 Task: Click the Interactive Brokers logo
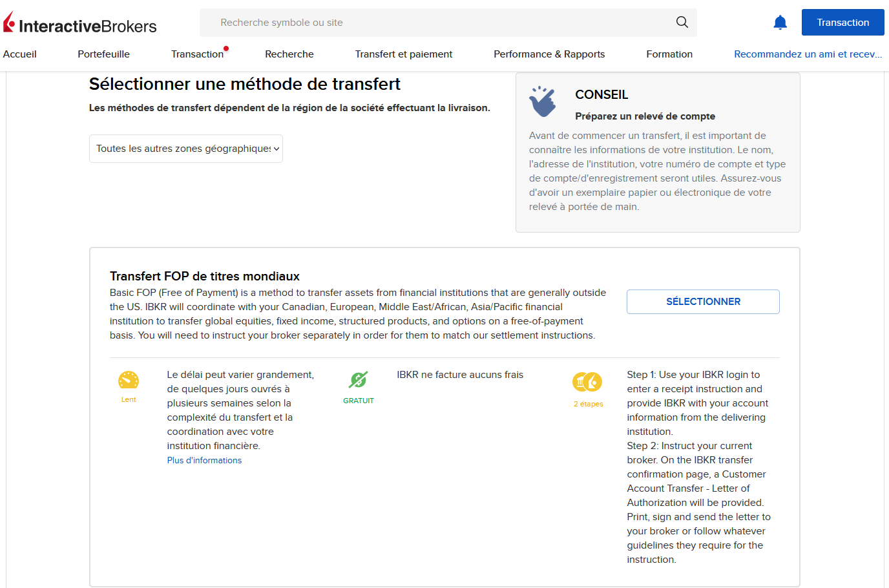[x=80, y=23]
